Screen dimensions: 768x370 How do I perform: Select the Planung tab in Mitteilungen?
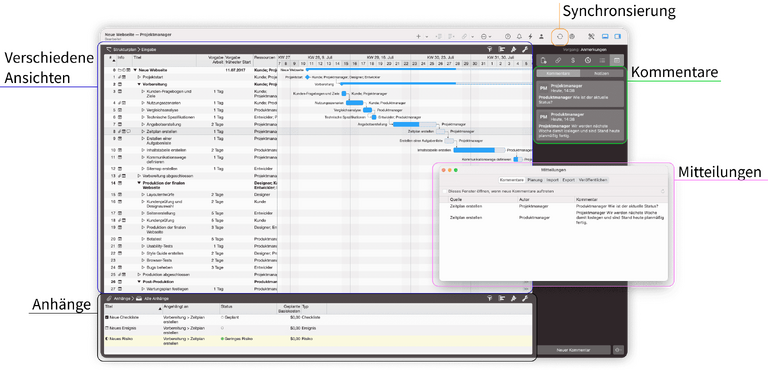click(x=535, y=180)
